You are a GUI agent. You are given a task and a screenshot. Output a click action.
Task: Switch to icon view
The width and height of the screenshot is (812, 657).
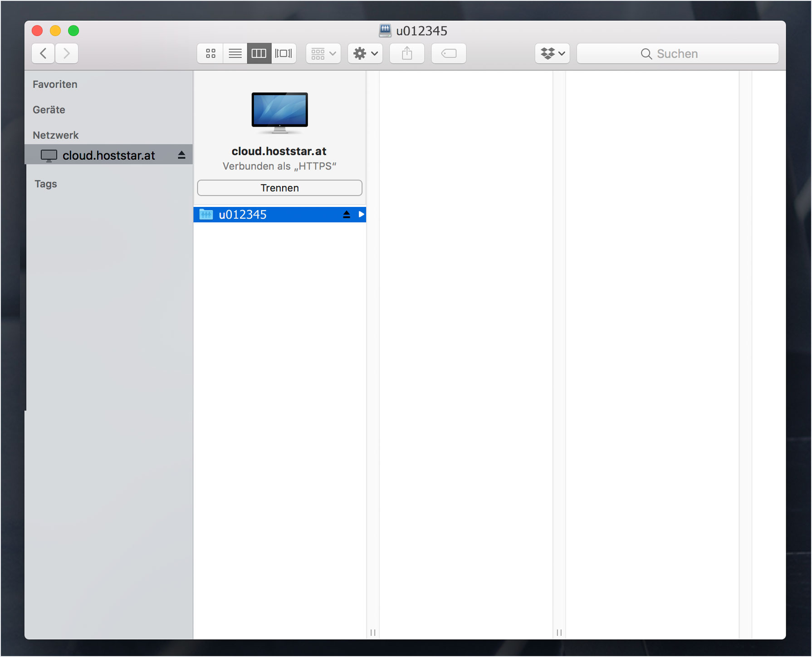coord(210,54)
